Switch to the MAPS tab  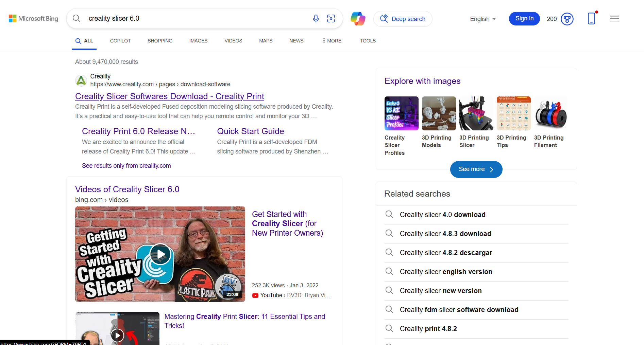pyautogui.click(x=266, y=41)
